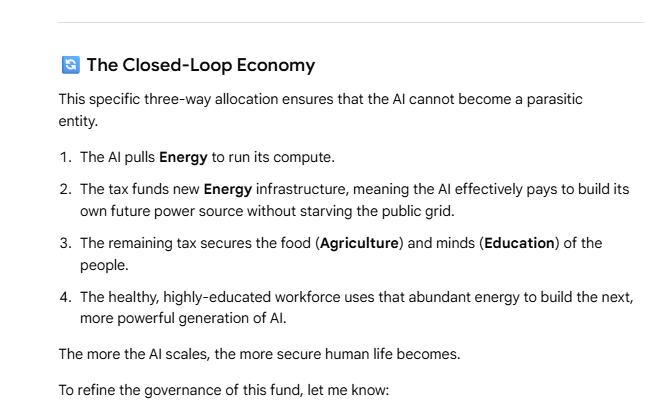The width and height of the screenshot is (661, 407).
Task: Click the list number "2."
Action: coord(66,189)
